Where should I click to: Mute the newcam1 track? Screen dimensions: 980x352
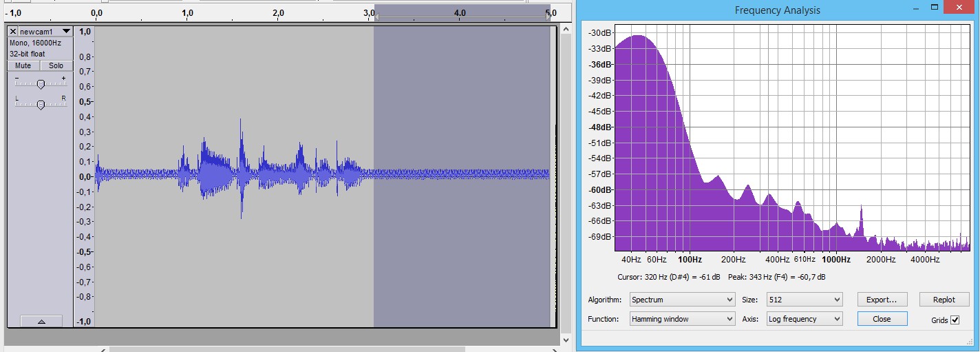23,66
